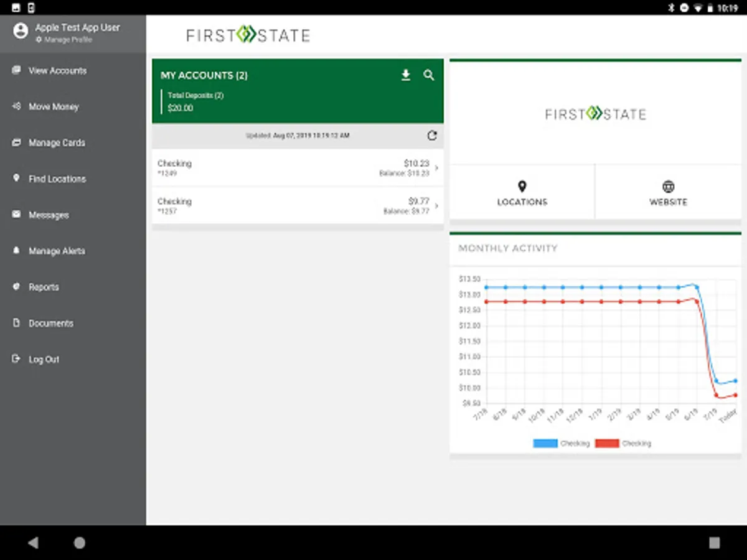The width and height of the screenshot is (747, 560).
Task: Click the MONTHLY ACTIVITY heading
Action: tap(508, 248)
